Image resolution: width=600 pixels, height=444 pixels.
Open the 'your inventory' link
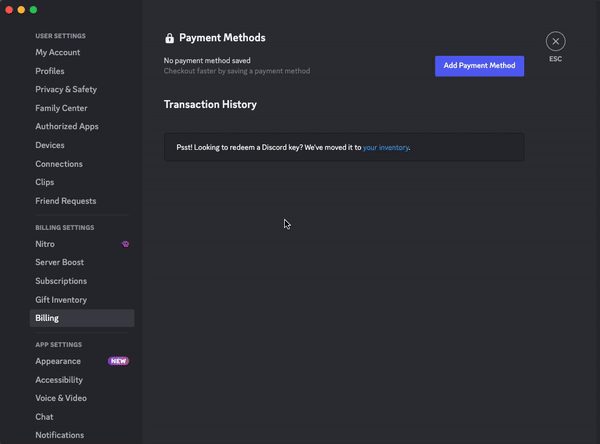[x=385, y=147]
